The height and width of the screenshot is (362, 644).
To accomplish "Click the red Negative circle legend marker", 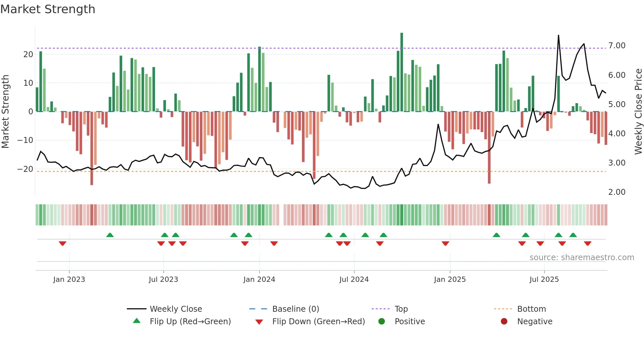I will (504, 321).
